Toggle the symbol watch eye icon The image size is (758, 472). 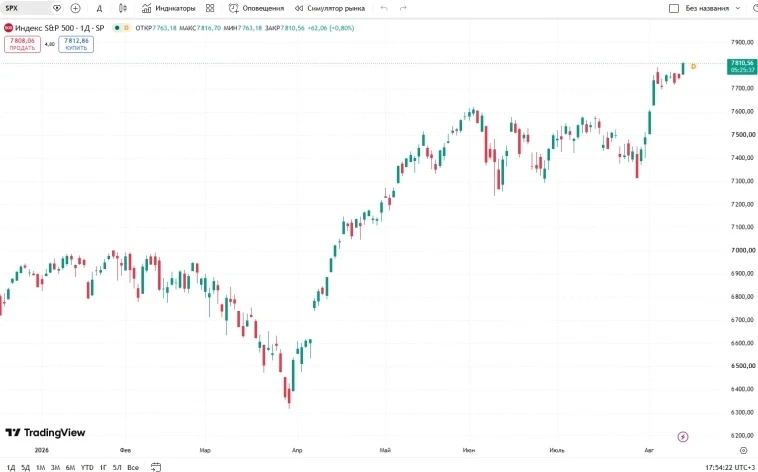coord(57,8)
